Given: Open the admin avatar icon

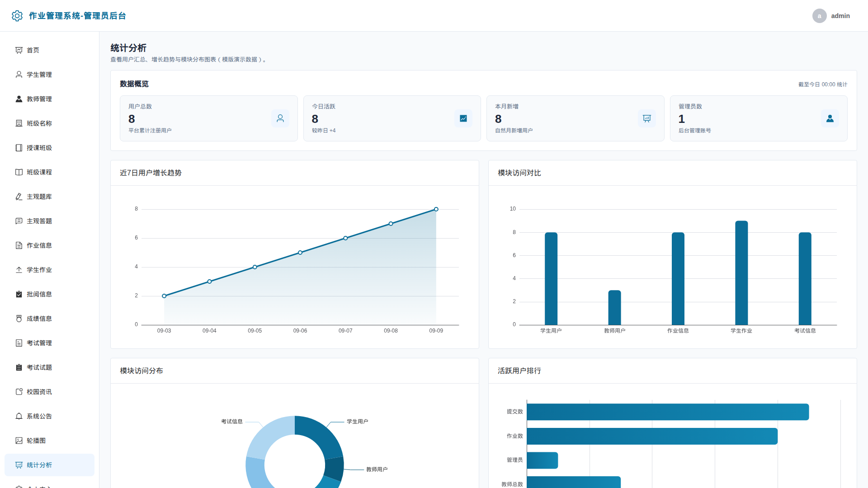Looking at the screenshot, I should tap(819, 16).
